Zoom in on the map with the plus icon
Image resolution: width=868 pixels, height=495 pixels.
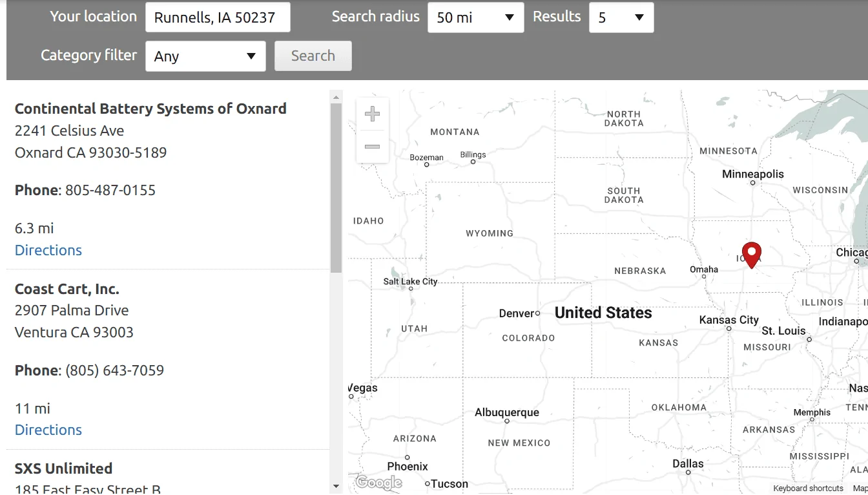(373, 114)
